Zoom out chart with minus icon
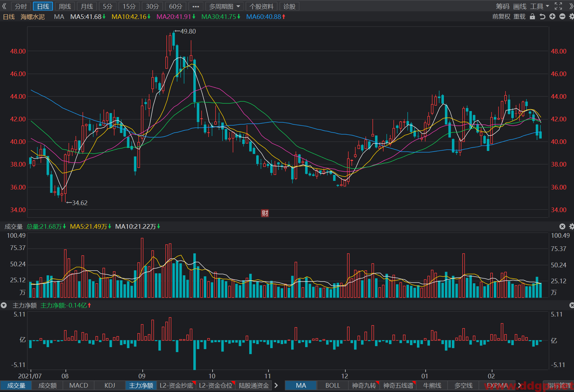 pyautogui.click(x=562, y=17)
